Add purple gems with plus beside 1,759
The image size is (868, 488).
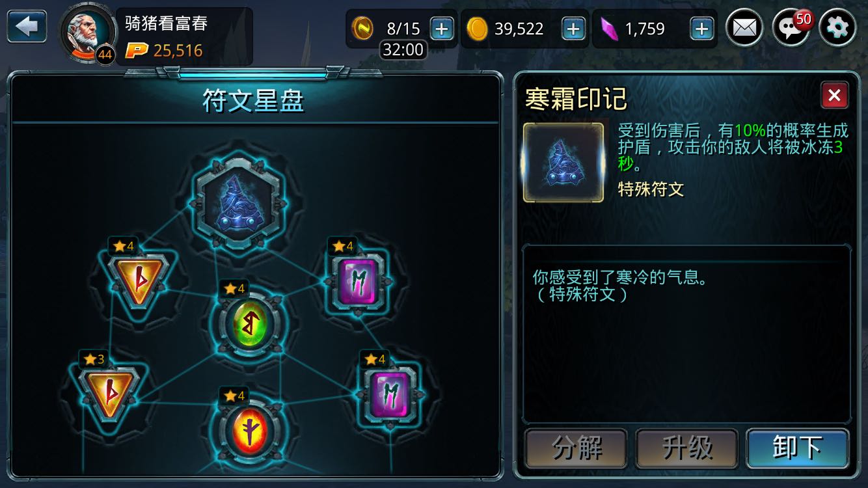pos(701,29)
